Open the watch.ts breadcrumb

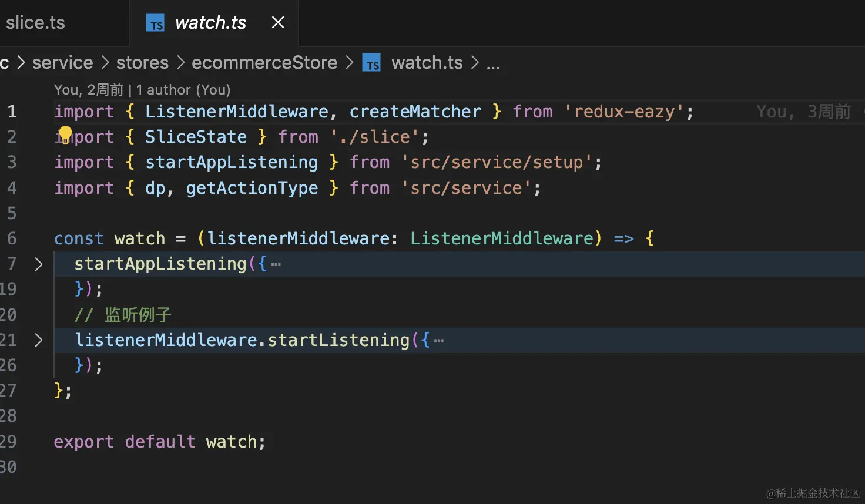point(427,62)
